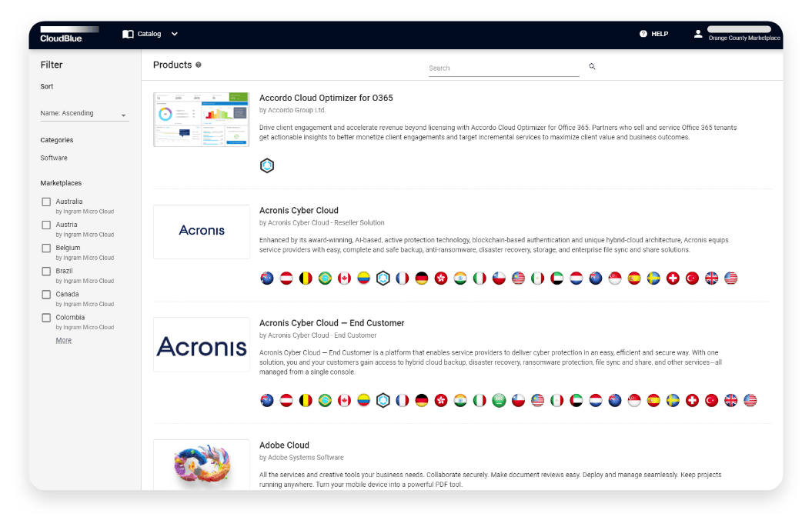
Task: Click the Switzerland flag in Acronis Cyber Cloud reseller row
Action: pyautogui.click(x=673, y=278)
